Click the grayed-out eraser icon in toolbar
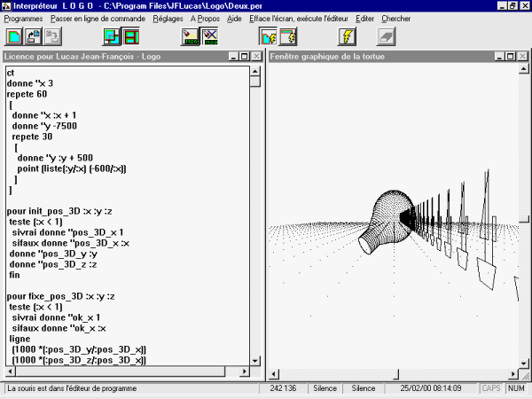 [x=386, y=37]
